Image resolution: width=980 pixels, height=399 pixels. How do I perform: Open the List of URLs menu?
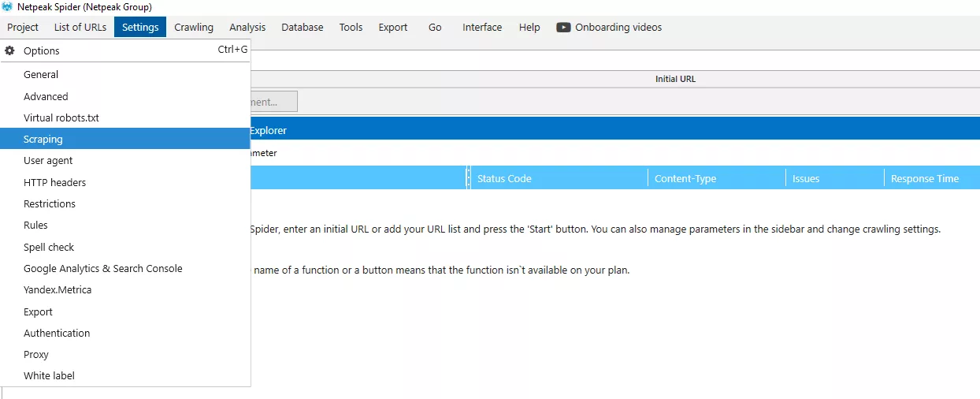80,27
